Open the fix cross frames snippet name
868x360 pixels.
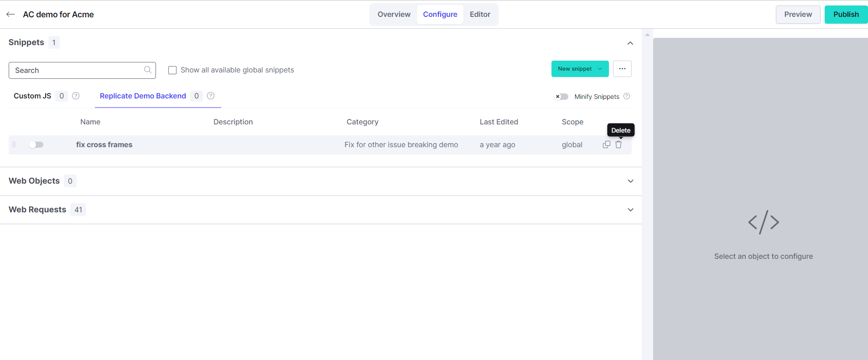[104, 144]
